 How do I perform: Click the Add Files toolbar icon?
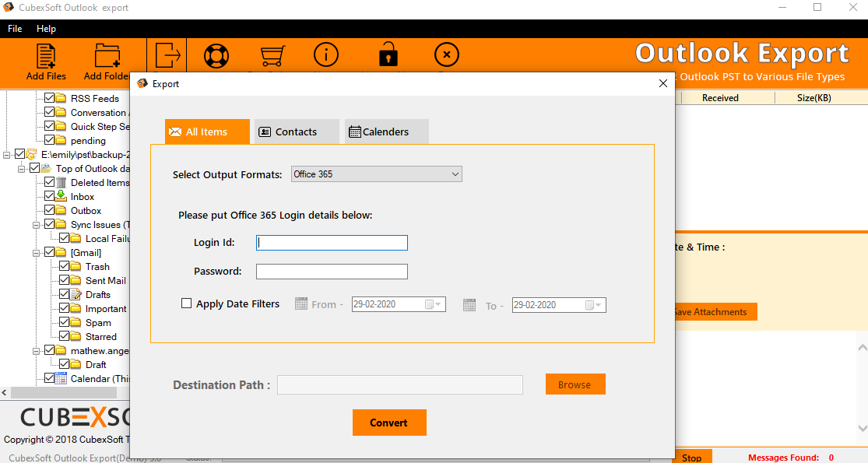click(x=46, y=58)
